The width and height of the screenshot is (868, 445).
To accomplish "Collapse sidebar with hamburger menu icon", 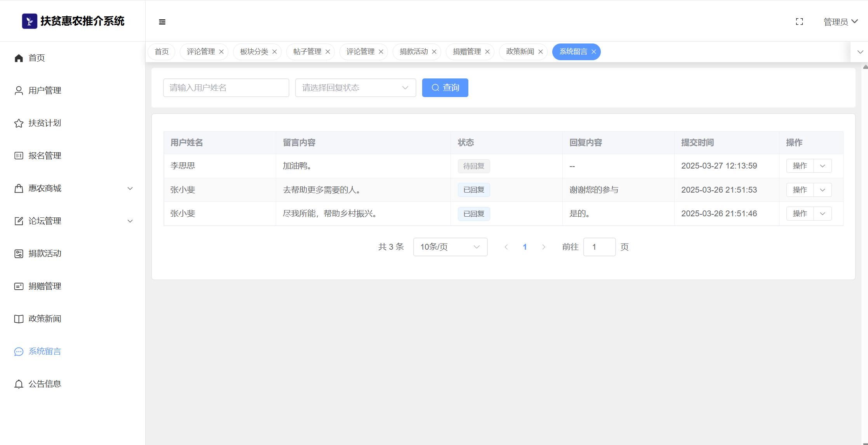I will 162,22.
